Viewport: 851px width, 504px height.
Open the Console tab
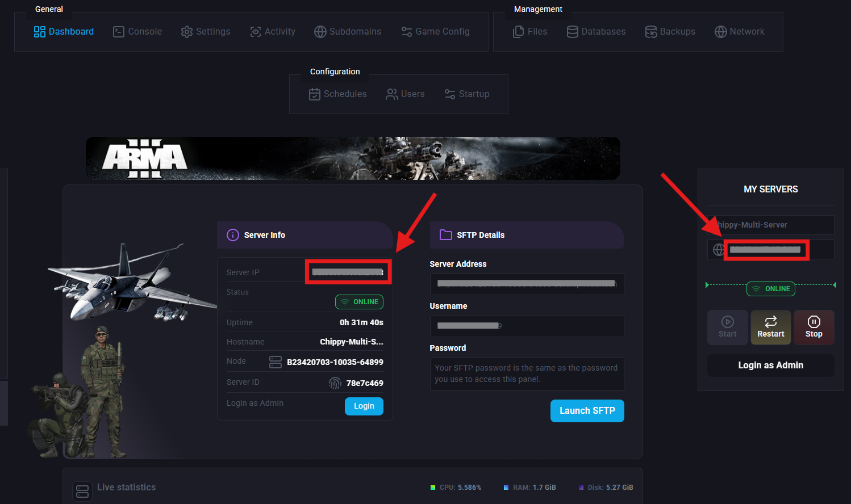pos(137,32)
